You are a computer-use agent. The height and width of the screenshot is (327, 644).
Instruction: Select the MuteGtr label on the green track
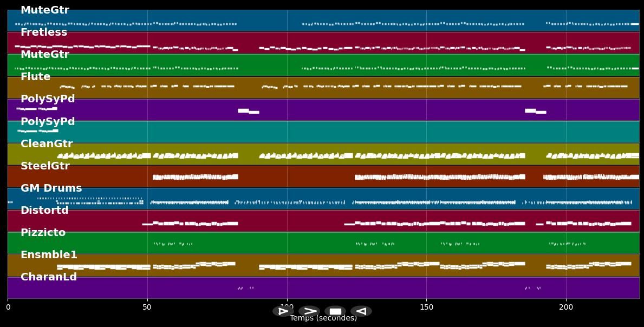tap(44, 55)
